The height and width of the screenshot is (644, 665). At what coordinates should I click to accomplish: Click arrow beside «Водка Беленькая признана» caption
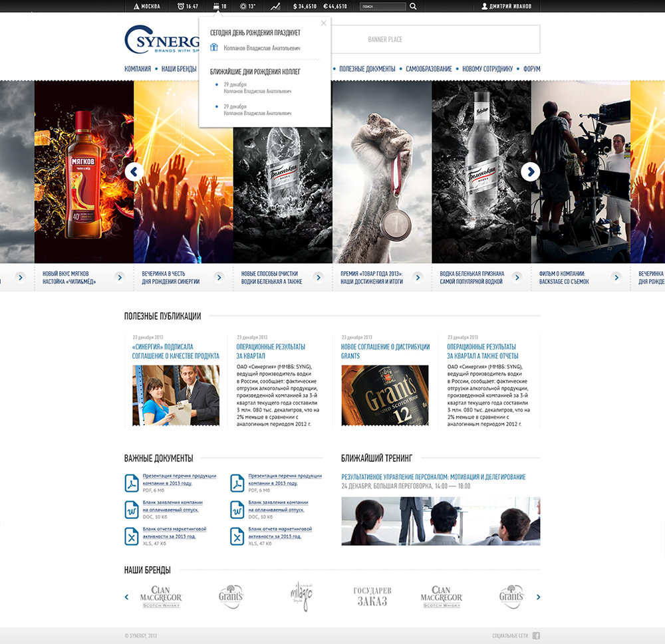[x=517, y=277]
